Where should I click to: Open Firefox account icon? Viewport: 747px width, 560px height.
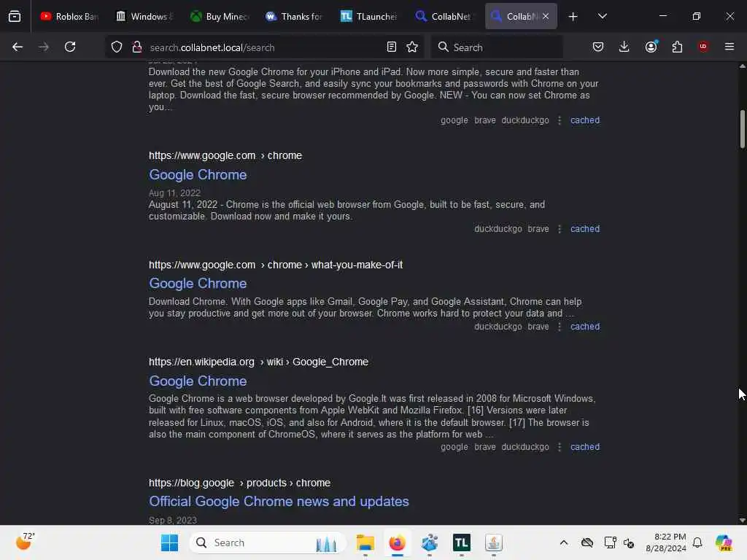coord(651,47)
